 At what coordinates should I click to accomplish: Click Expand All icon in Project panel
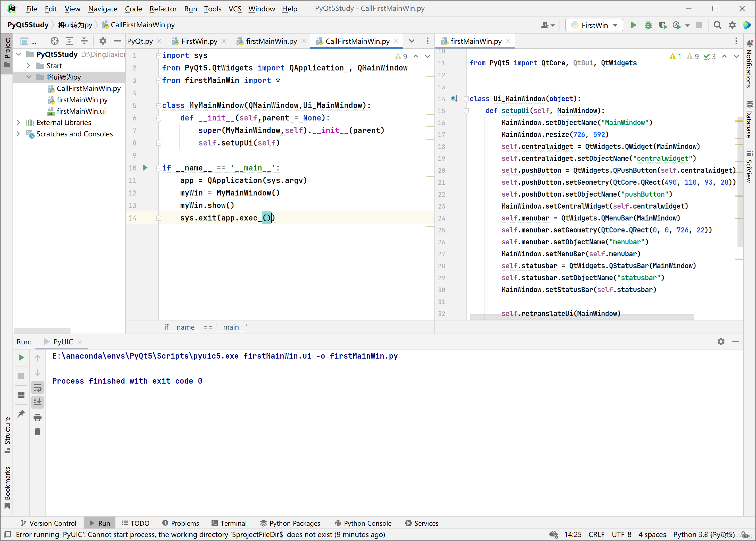(69, 41)
